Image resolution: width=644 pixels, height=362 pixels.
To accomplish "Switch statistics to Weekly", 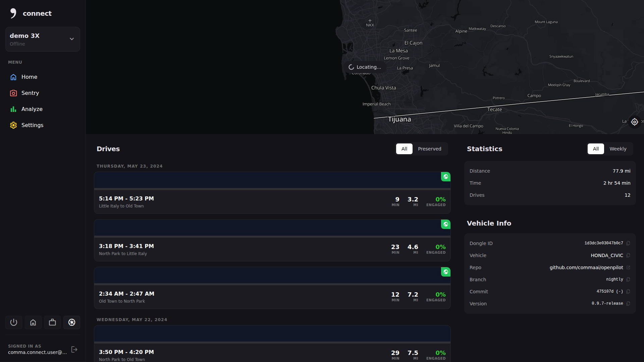I will click(x=618, y=149).
